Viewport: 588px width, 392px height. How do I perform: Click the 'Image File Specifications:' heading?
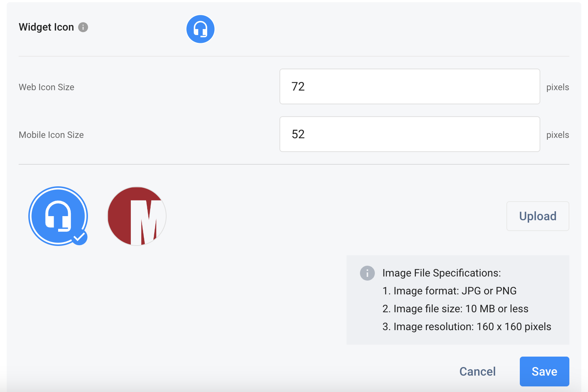click(442, 273)
